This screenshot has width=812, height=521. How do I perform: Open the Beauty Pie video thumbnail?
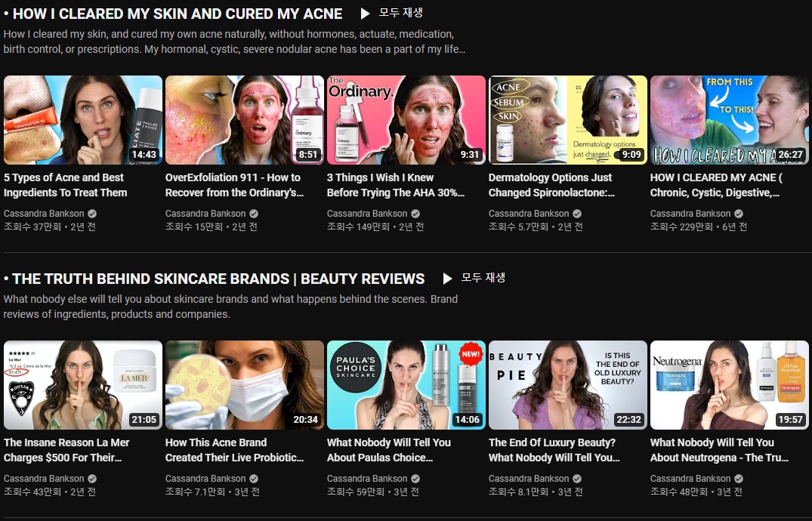(x=567, y=385)
